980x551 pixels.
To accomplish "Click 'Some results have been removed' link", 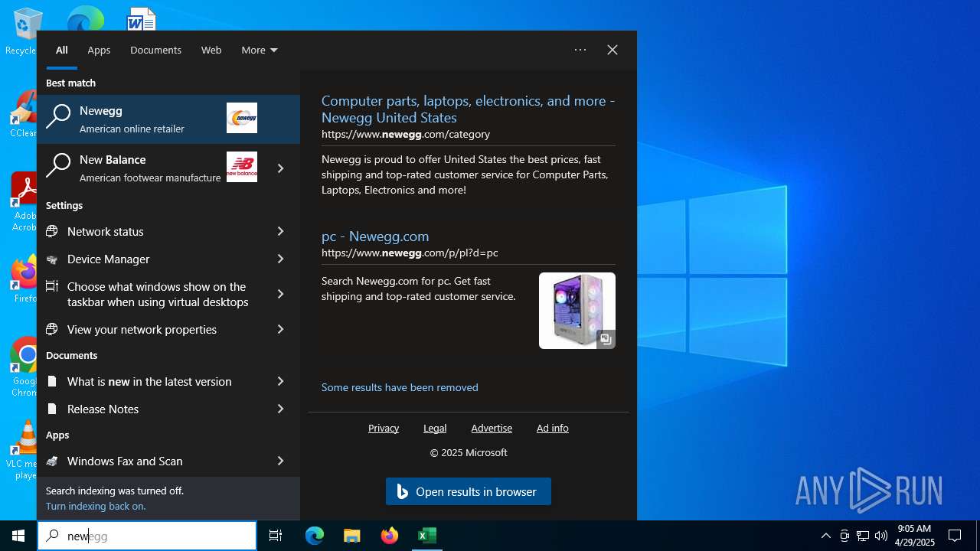I will point(400,387).
